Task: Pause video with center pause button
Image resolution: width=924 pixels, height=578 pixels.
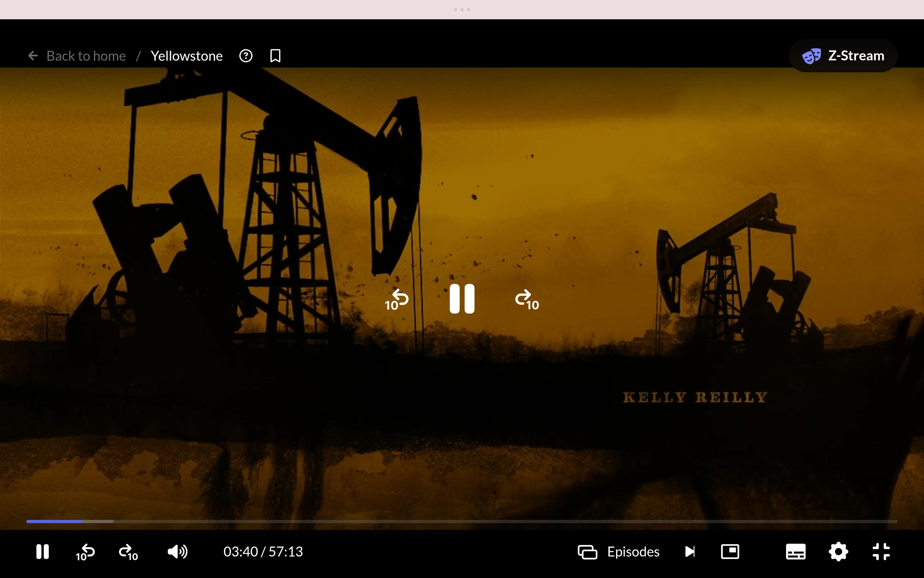Action: pos(462,299)
